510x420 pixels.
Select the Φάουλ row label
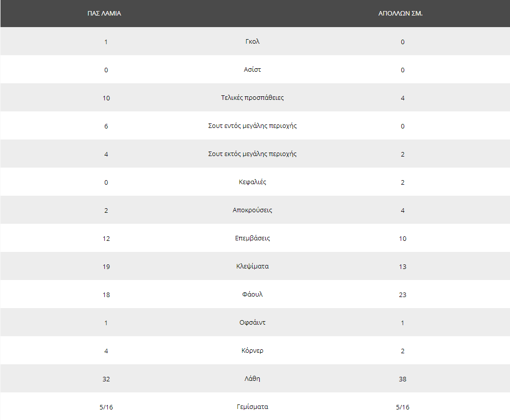[252, 295]
